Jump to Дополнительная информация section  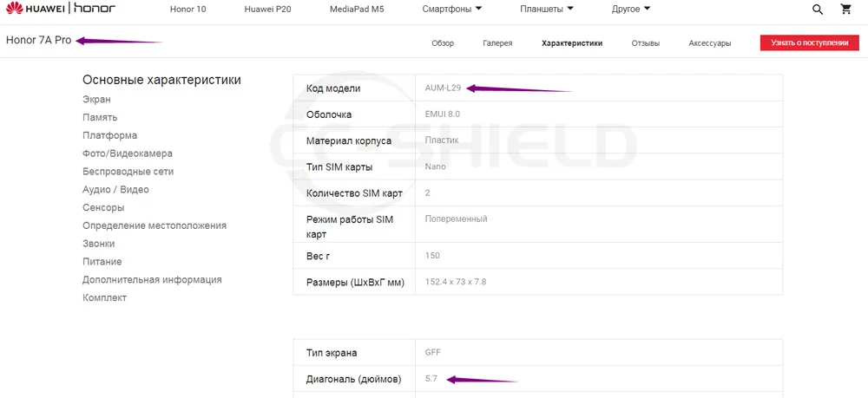coord(152,280)
